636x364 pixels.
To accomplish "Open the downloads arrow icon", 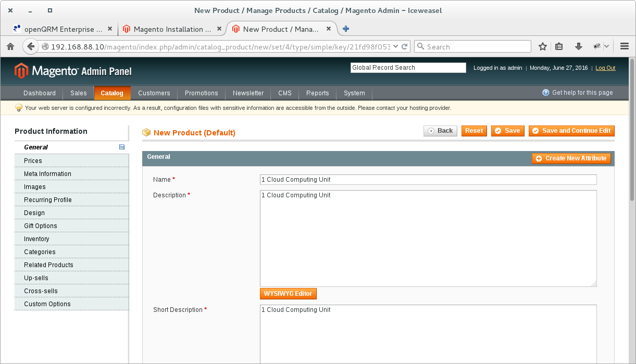I will pos(578,47).
